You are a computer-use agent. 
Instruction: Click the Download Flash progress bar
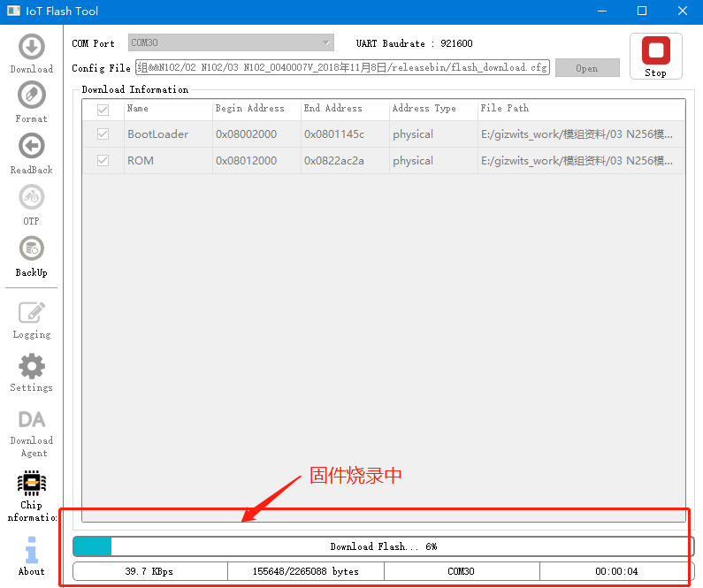point(383,546)
